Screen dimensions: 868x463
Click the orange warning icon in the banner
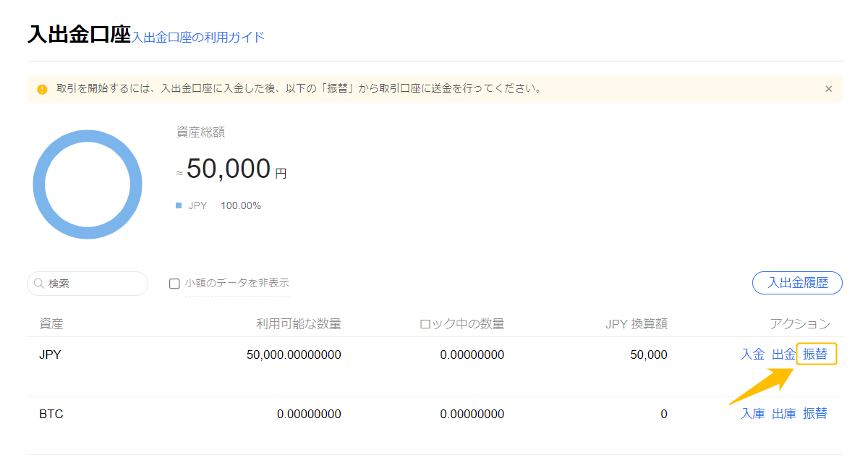tap(42, 89)
